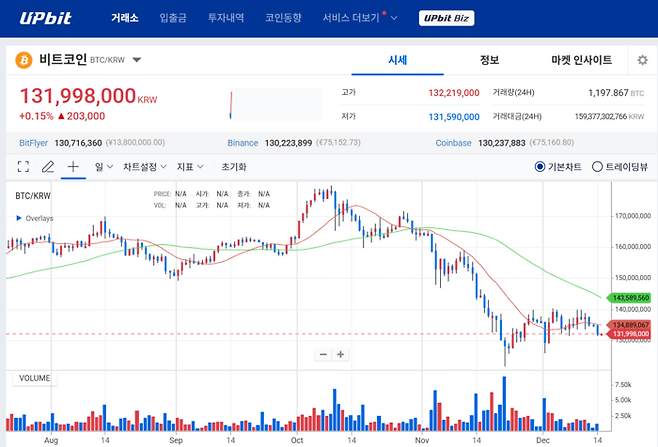
Task: Switch to the 시세 tab
Action: tap(397, 60)
